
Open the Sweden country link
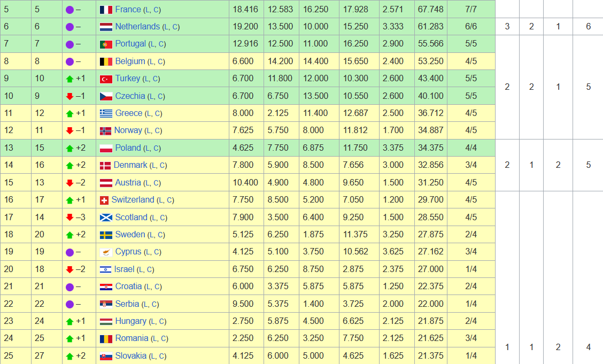[130, 235]
